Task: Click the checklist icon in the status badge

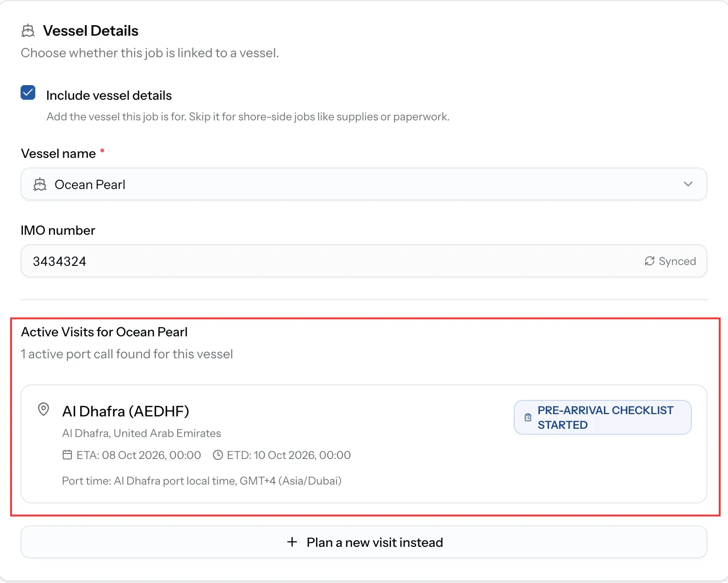Action: (528, 417)
